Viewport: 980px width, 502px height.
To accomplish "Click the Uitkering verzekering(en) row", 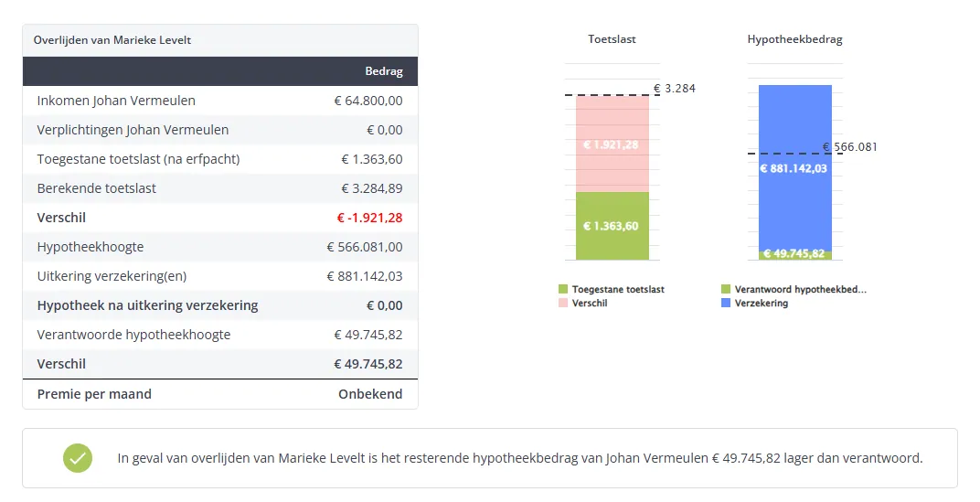I will (220, 276).
